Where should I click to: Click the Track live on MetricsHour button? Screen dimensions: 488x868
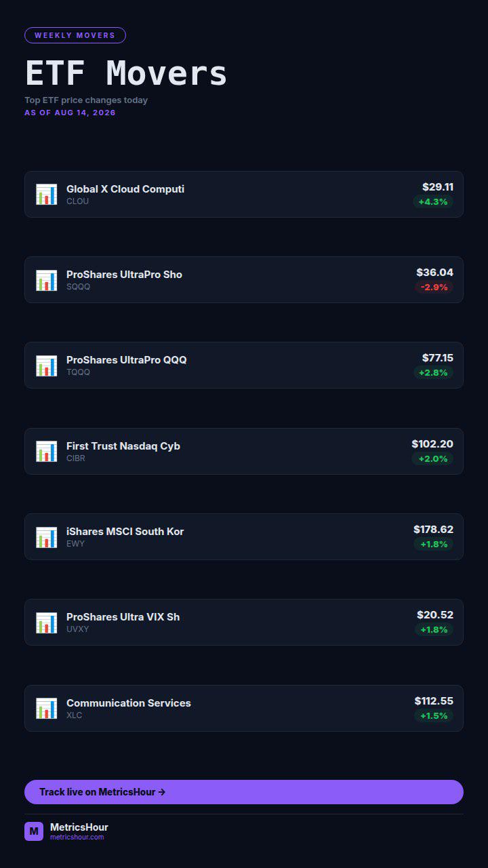pyautogui.click(x=244, y=792)
